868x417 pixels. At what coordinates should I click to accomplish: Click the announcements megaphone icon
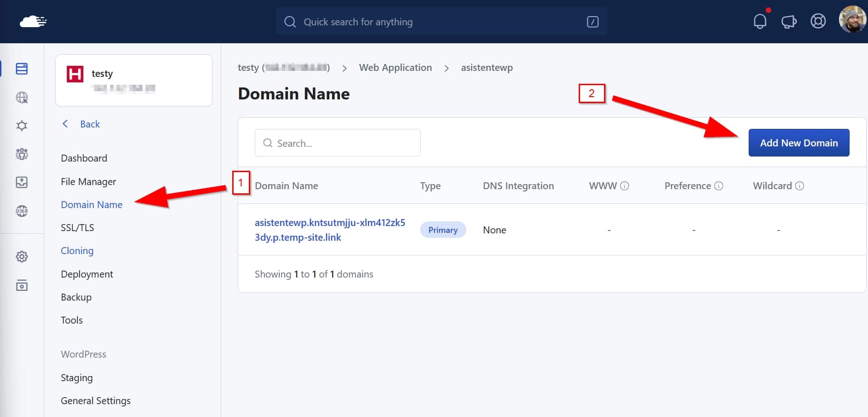coord(789,22)
